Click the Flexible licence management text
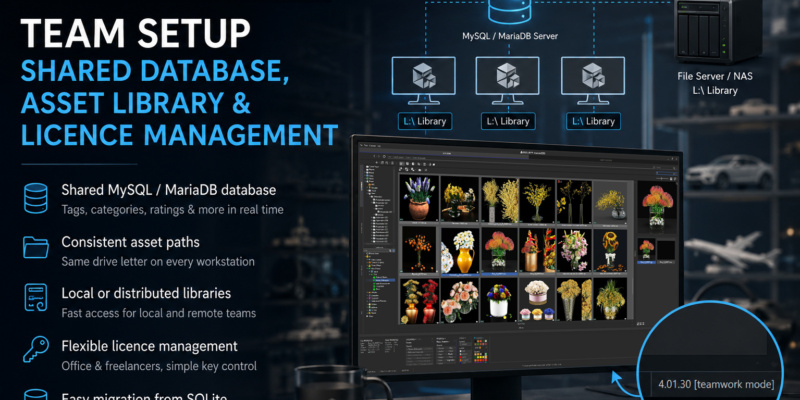Screen dimensions: 800x400 [x=149, y=346]
